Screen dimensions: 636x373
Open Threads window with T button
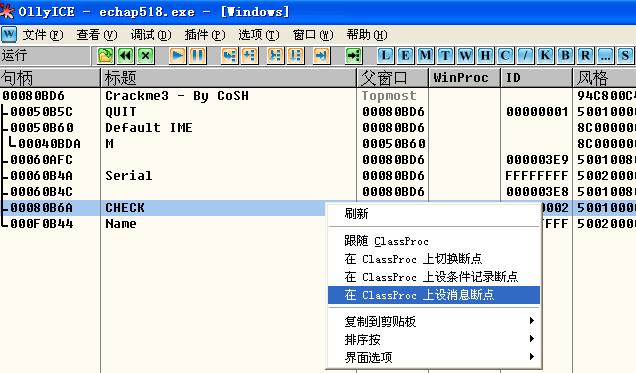[x=445, y=56]
